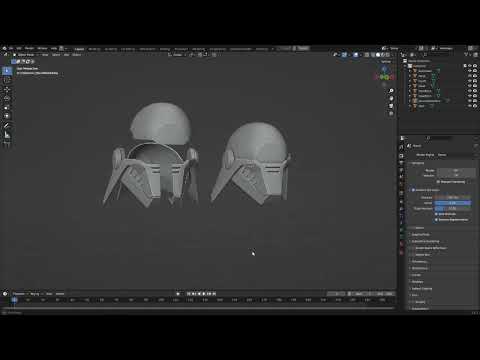Expand the Subsurface Scattering panel

pyautogui.click(x=425, y=241)
